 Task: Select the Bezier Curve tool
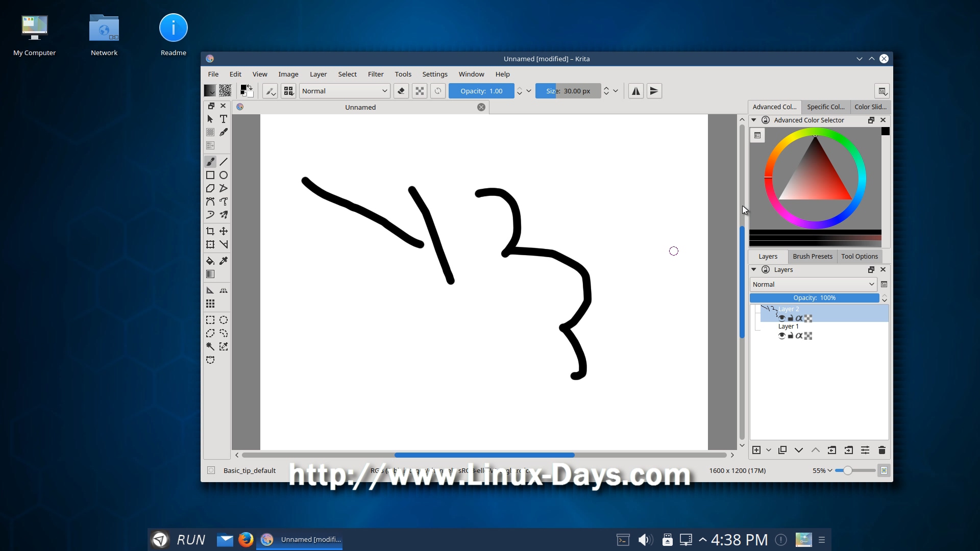(210, 202)
